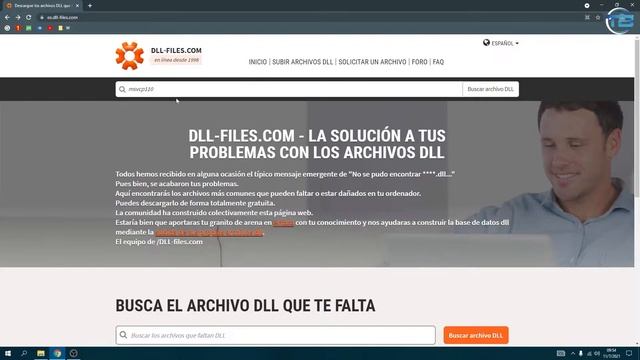This screenshot has width=640, height=360.
Task: Open the green bookmark in bookmarks bar
Action: coord(29,28)
